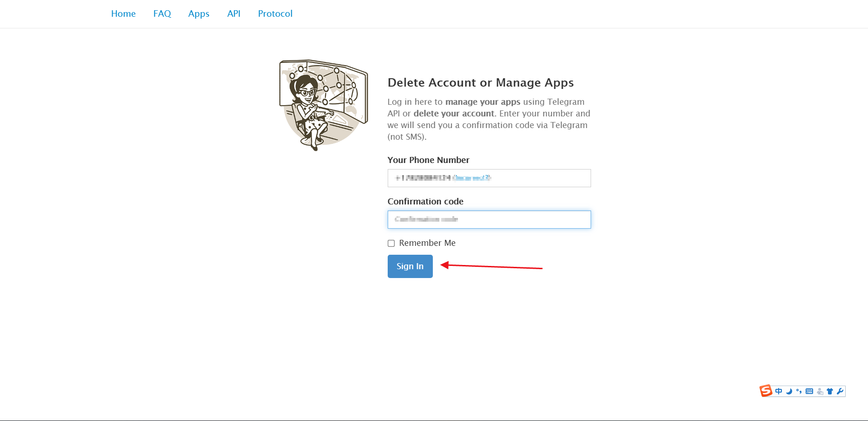868x421 pixels.
Task: Toggle the Chinese/English 中 input mode icon
Action: pos(779,391)
